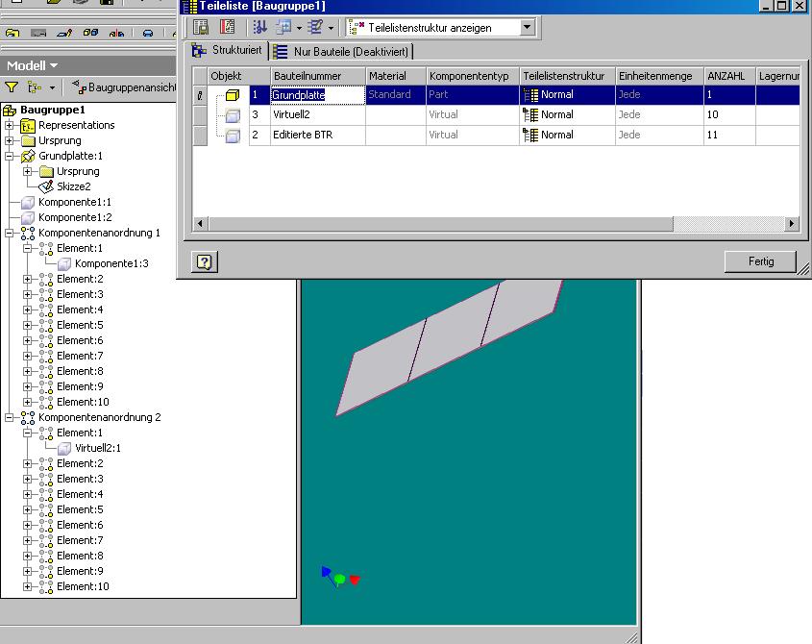The width and height of the screenshot is (812, 644).
Task: Collapse the Grundplatte:1 tree node
Action: 9,156
